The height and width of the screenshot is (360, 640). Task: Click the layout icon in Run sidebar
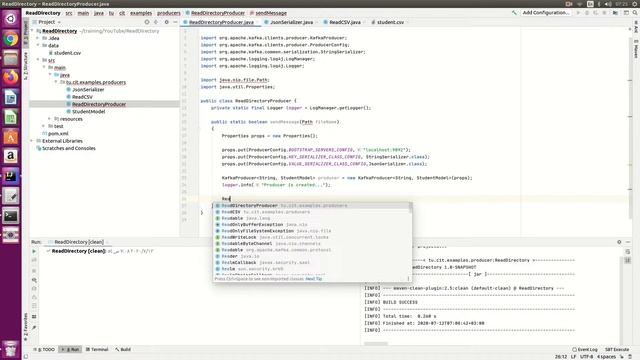[x=34, y=316]
